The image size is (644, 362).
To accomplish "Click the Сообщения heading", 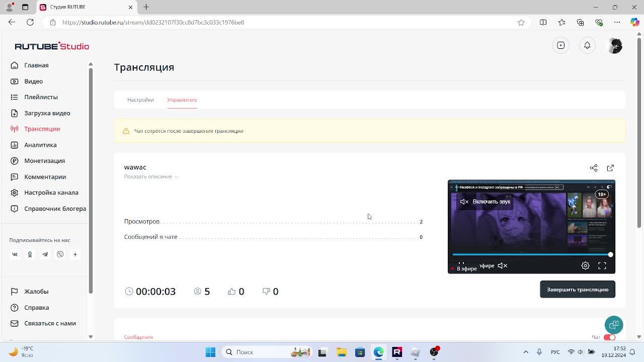I will [138, 337].
